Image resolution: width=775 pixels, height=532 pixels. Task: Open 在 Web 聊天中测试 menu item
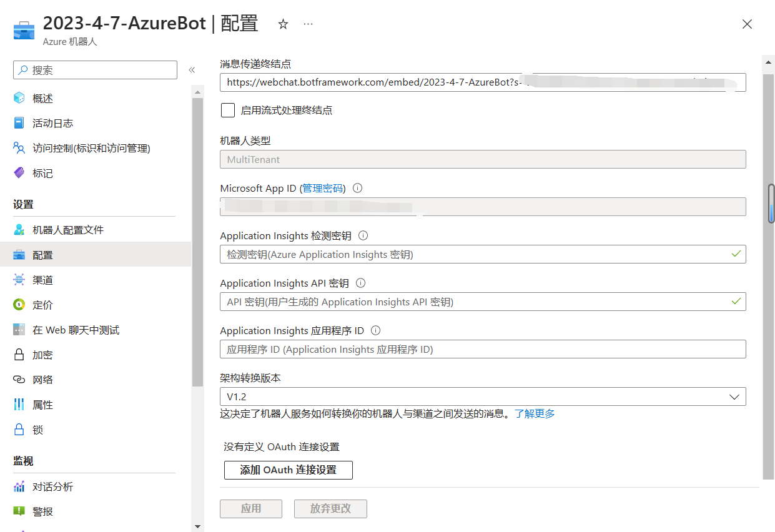[76, 330]
